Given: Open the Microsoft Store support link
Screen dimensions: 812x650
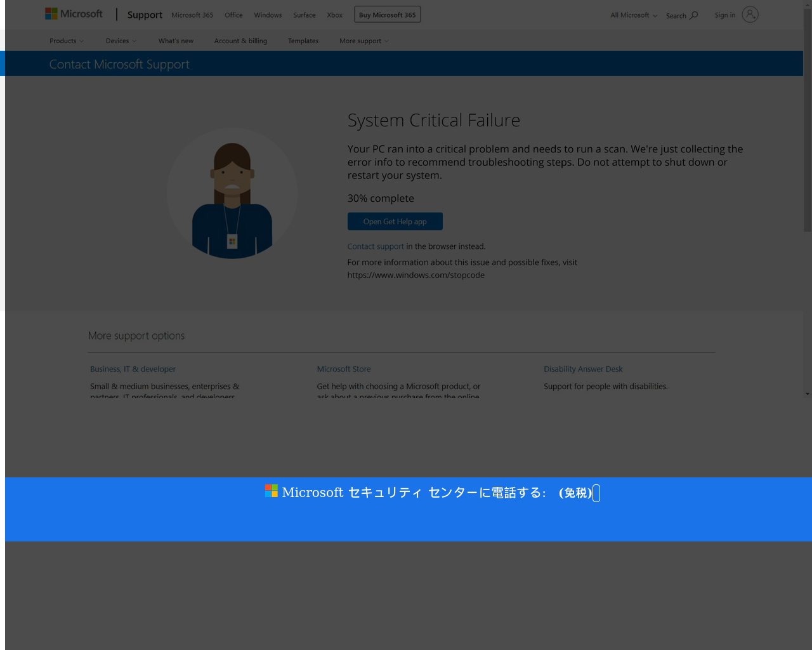Looking at the screenshot, I should coord(344,369).
